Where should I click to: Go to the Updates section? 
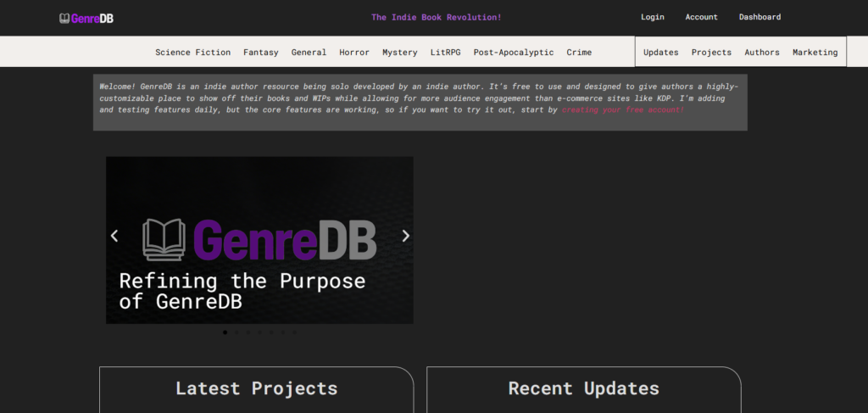660,53
